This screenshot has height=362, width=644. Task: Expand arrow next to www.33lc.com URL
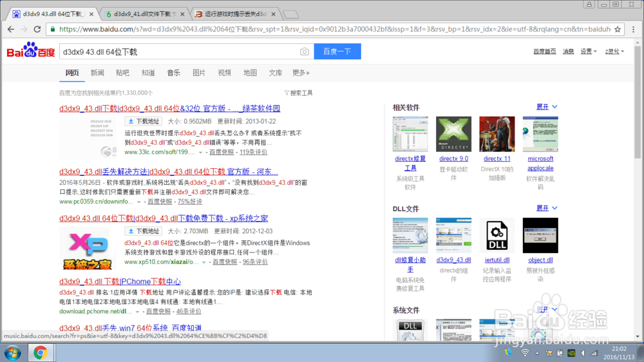point(200,153)
